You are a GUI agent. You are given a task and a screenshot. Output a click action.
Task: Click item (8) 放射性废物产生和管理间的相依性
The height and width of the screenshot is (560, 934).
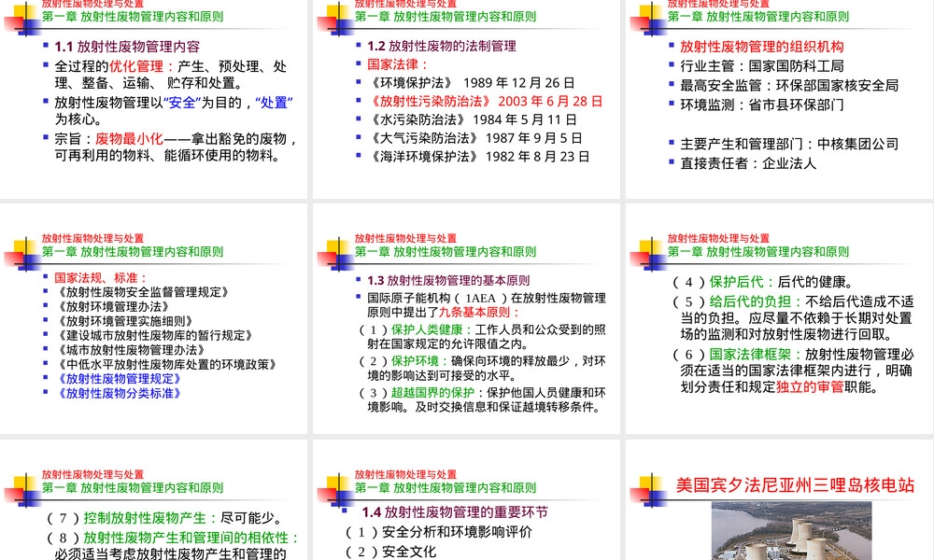(173, 546)
